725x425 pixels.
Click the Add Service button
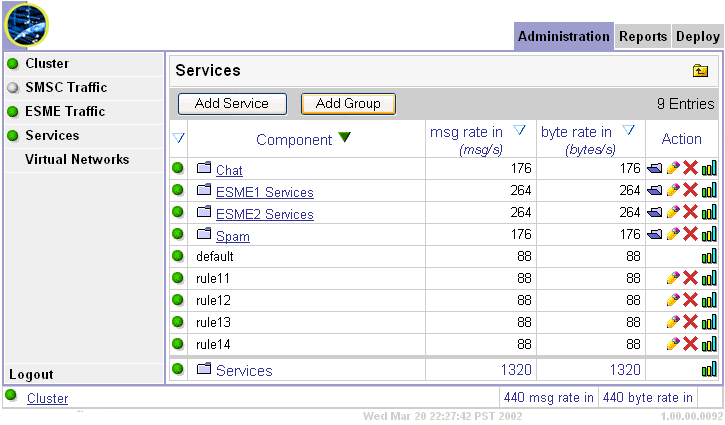click(x=232, y=103)
